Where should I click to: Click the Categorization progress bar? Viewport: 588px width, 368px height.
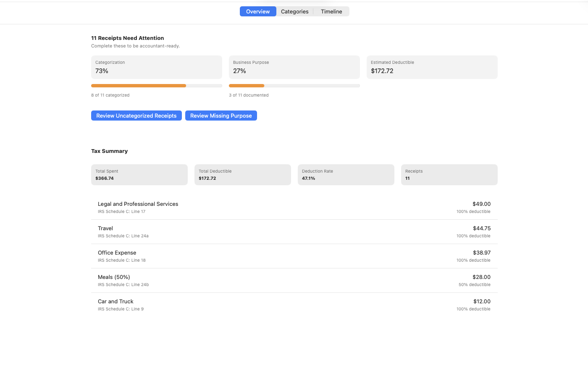[x=156, y=85]
